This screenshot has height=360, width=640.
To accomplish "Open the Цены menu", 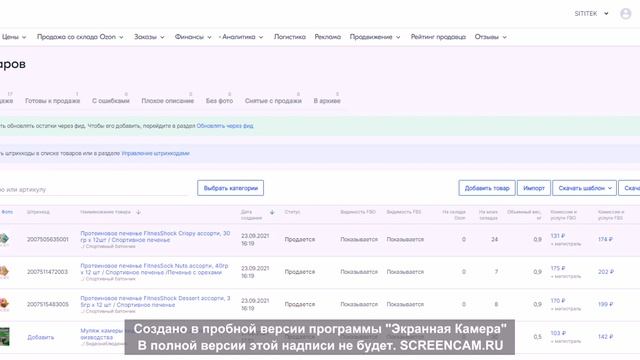I will [x=13, y=37].
